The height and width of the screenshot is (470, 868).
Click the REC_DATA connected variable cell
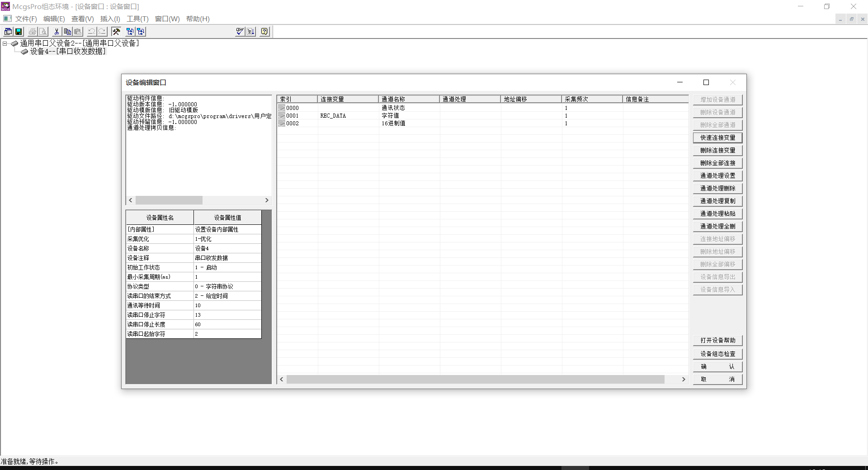click(x=348, y=115)
